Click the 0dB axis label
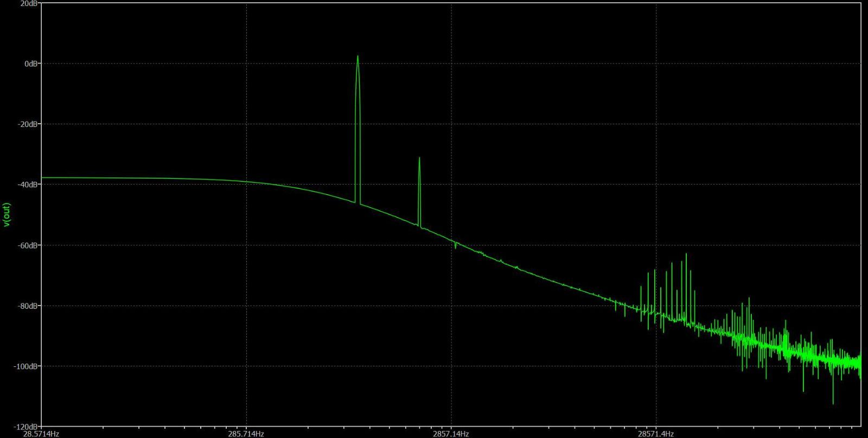The width and height of the screenshot is (868, 438). tap(31, 64)
